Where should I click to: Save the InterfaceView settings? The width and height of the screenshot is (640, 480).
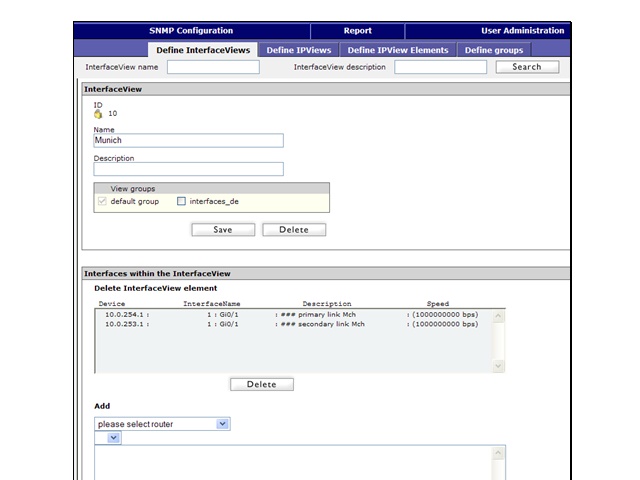pos(222,229)
